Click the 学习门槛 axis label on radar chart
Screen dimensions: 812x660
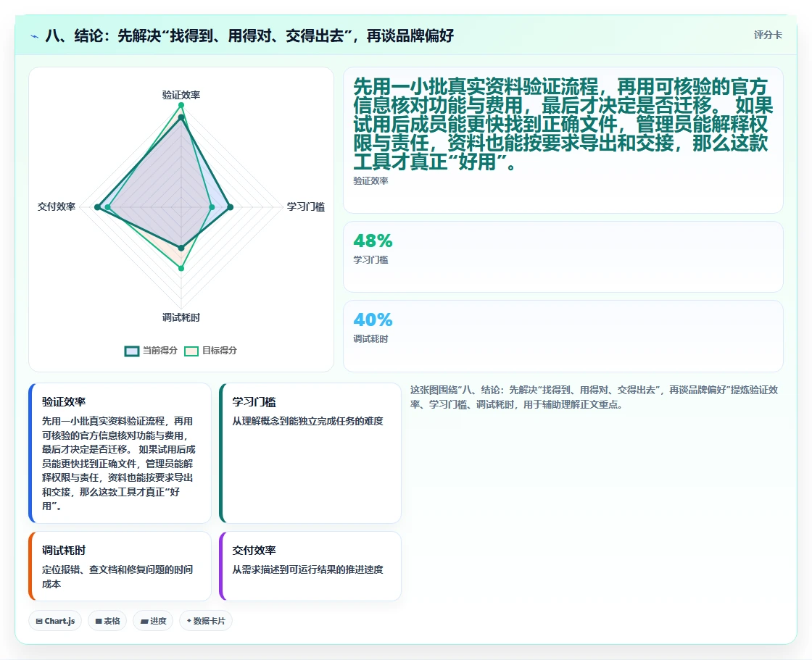[x=305, y=206]
